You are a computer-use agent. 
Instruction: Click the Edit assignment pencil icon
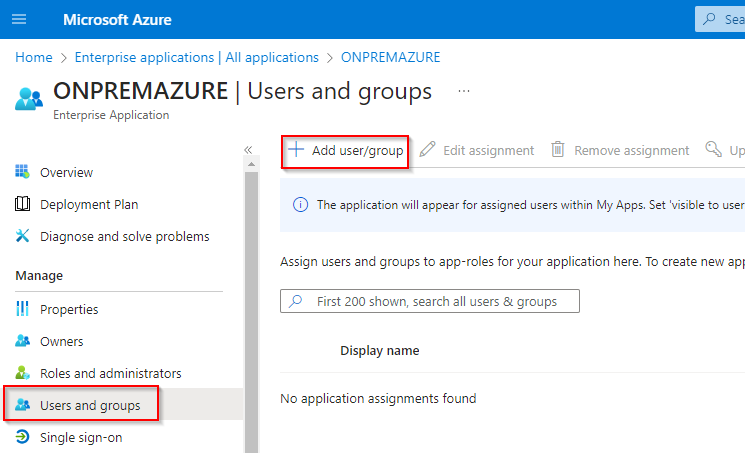[x=428, y=149]
